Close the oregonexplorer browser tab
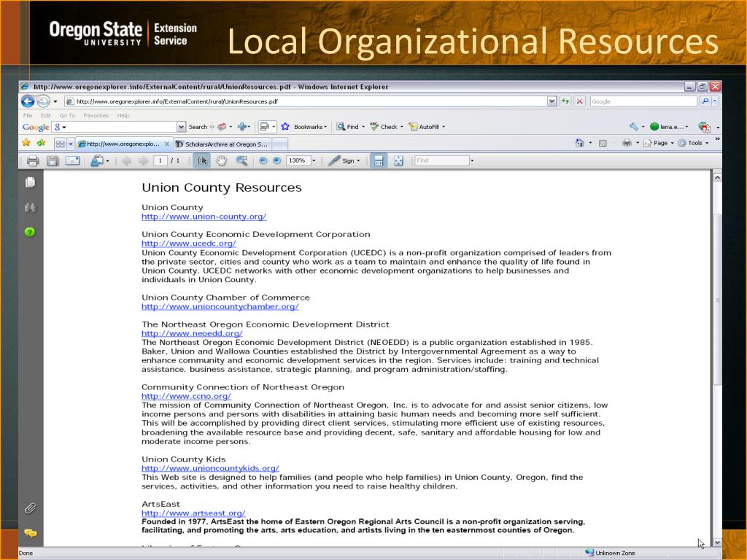747x560 pixels. coord(167,144)
